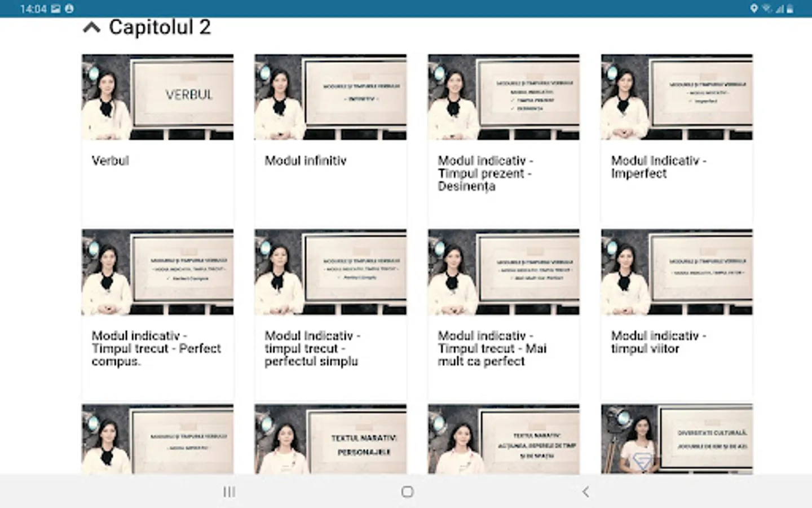Image resolution: width=812 pixels, height=508 pixels.
Task: Open the Verbul video thumbnail
Action: [157, 97]
